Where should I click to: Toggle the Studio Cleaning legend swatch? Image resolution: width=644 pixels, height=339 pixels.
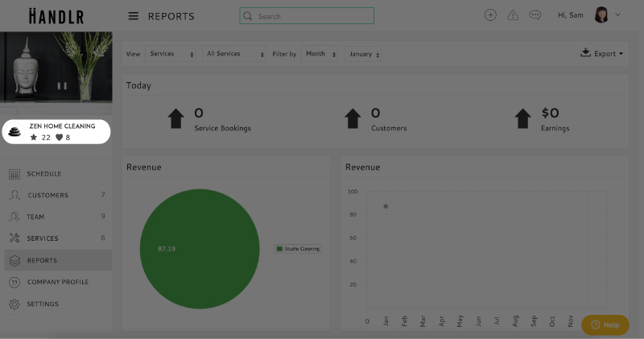coord(279,249)
